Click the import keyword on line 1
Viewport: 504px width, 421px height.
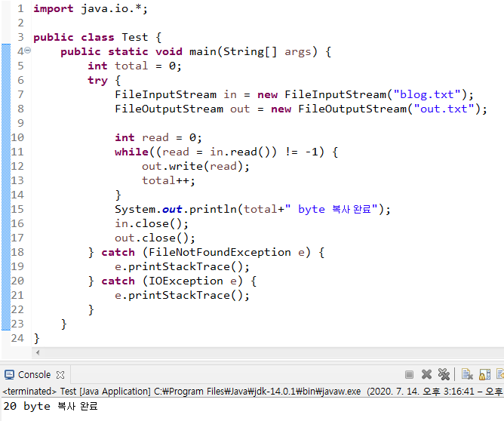[x=54, y=9]
